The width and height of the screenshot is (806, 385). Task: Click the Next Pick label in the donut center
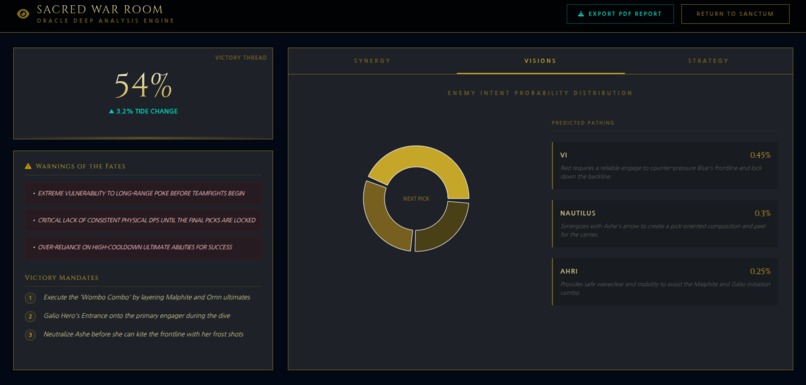(x=416, y=198)
